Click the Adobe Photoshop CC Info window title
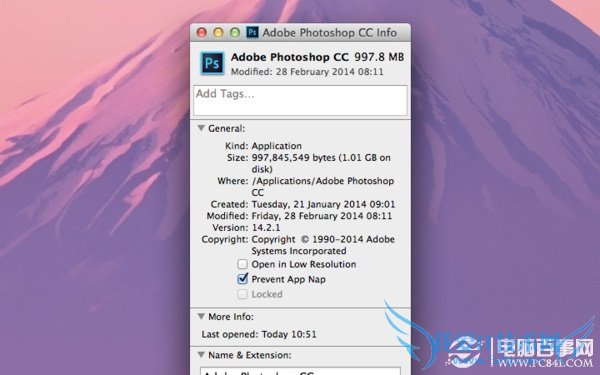This screenshot has width=600, height=375. pos(329,33)
